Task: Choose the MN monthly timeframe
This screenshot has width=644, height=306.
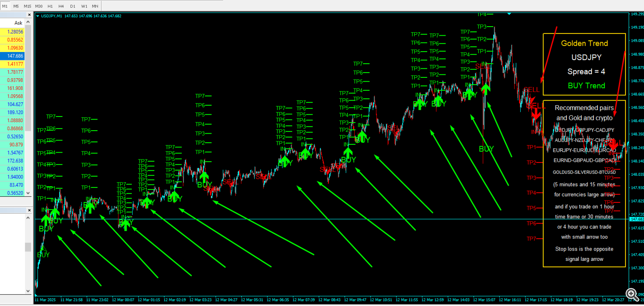Action: pos(95,6)
